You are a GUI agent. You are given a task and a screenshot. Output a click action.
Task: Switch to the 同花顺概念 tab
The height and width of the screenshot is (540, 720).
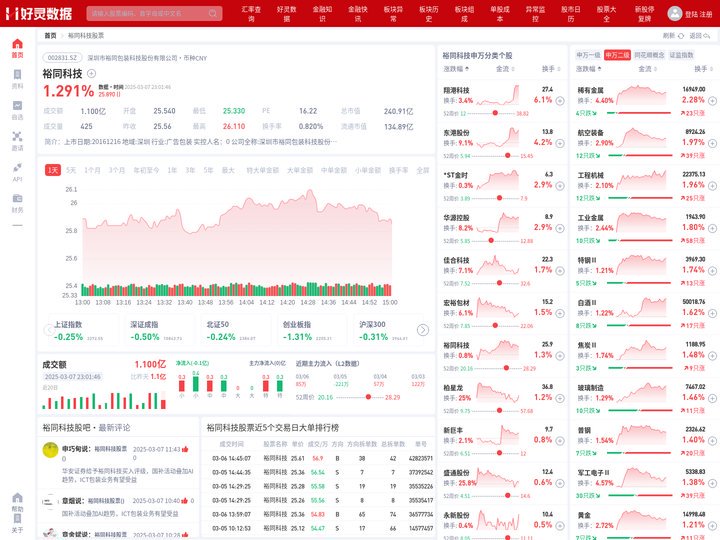click(x=649, y=55)
